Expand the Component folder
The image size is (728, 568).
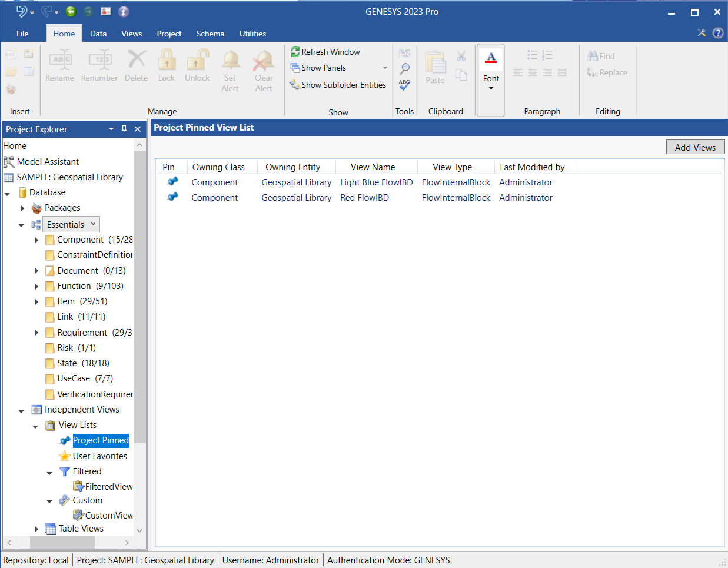[36, 240]
